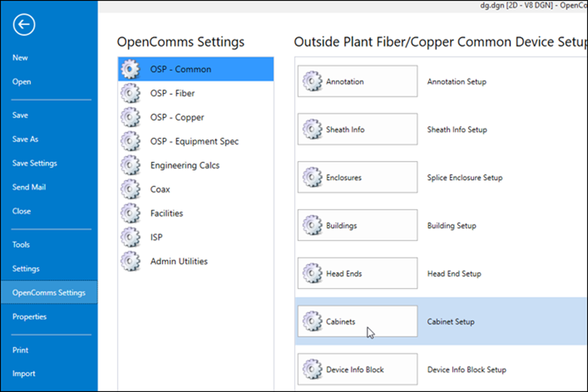Open the Cabinets setup button

pyautogui.click(x=357, y=321)
